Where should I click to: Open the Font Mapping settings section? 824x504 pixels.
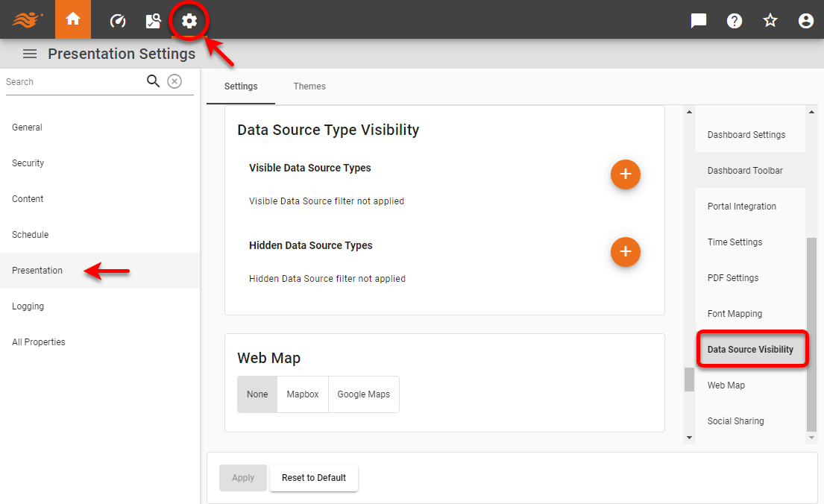tap(733, 313)
